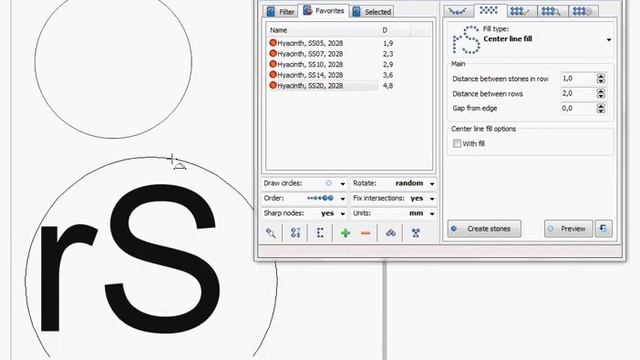This screenshot has width=640, height=360.
Task: Switch to the Selected tab
Action: coord(372,12)
